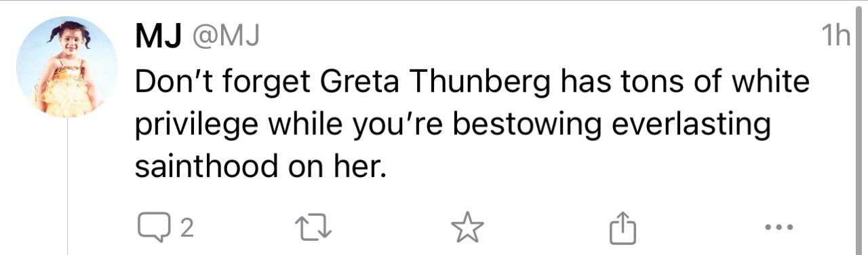Favorite the tweet using the star icon
This screenshot has width=868, height=255.
pyautogui.click(x=467, y=228)
